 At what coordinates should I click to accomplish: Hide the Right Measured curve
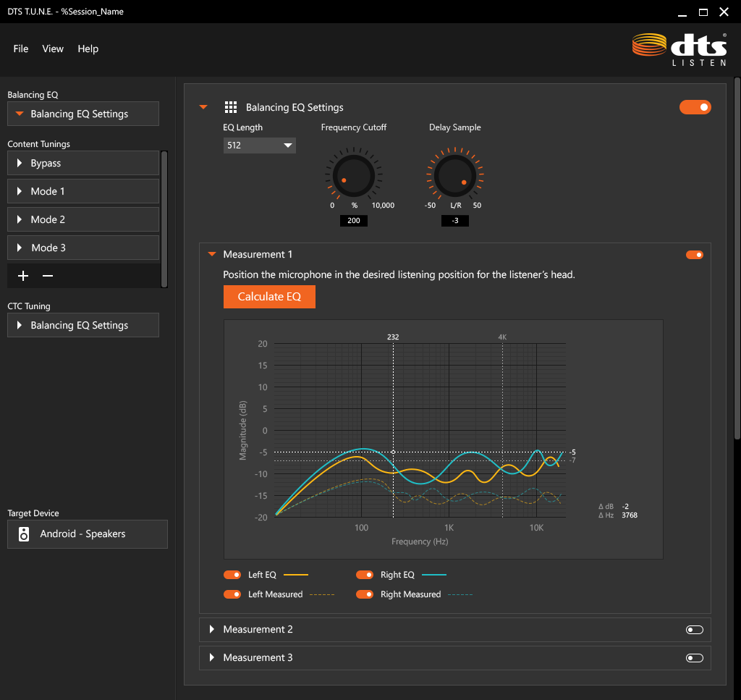[365, 594]
